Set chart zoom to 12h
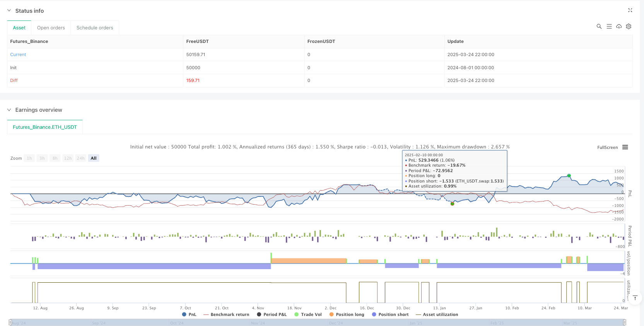The width and height of the screenshot is (644, 326). click(x=68, y=158)
